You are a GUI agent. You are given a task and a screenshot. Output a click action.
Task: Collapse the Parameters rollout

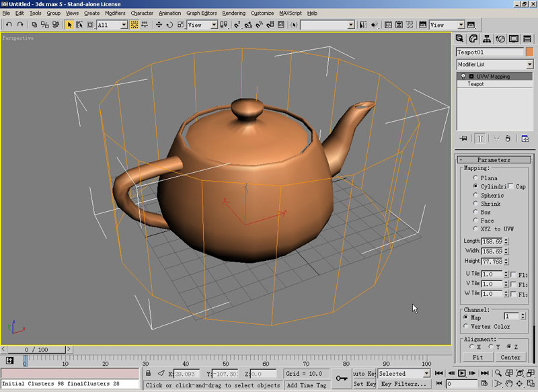pyautogui.click(x=494, y=160)
